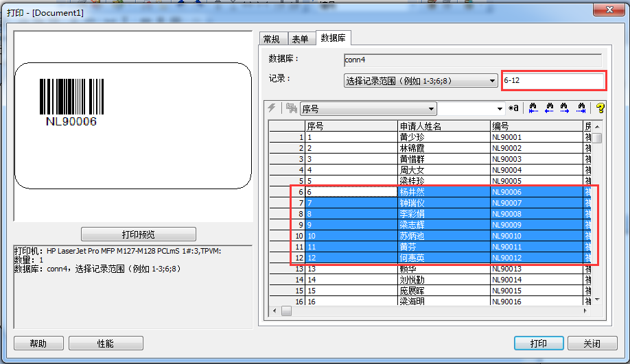Click the cell NL90016
This screenshot has height=364, width=630.
click(x=537, y=301)
